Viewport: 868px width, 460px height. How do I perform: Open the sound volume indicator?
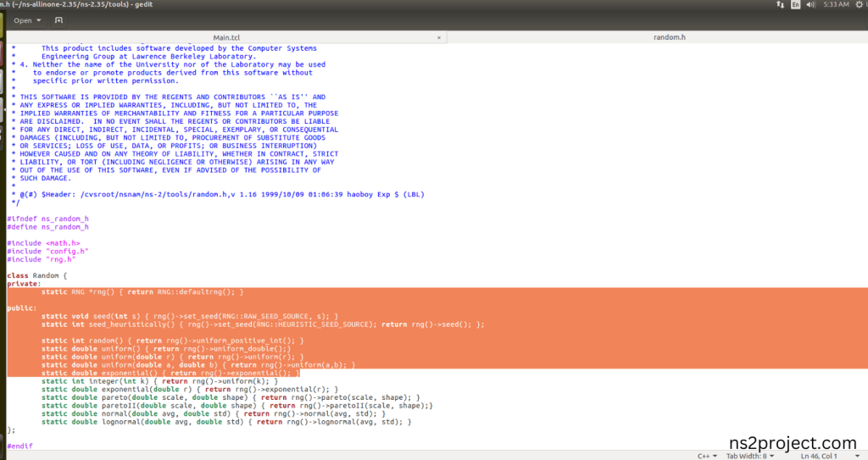(x=811, y=4)
